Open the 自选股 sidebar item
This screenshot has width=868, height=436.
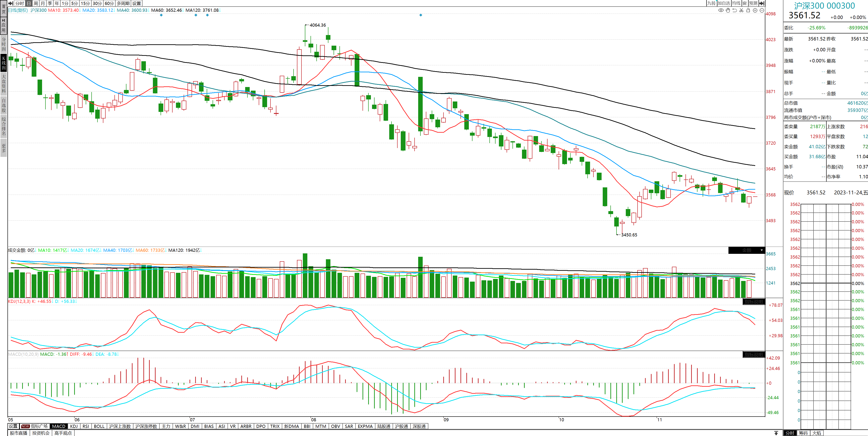tap(3, 105)
